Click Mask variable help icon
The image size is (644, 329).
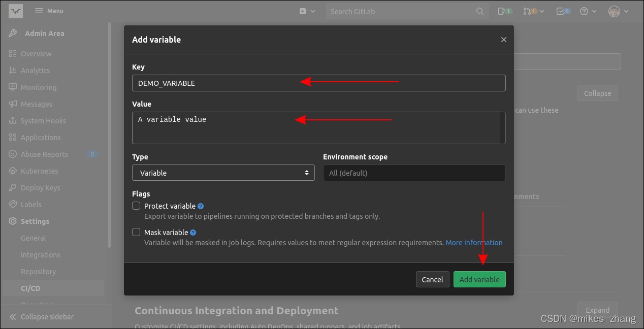click(x=194, y=233)
